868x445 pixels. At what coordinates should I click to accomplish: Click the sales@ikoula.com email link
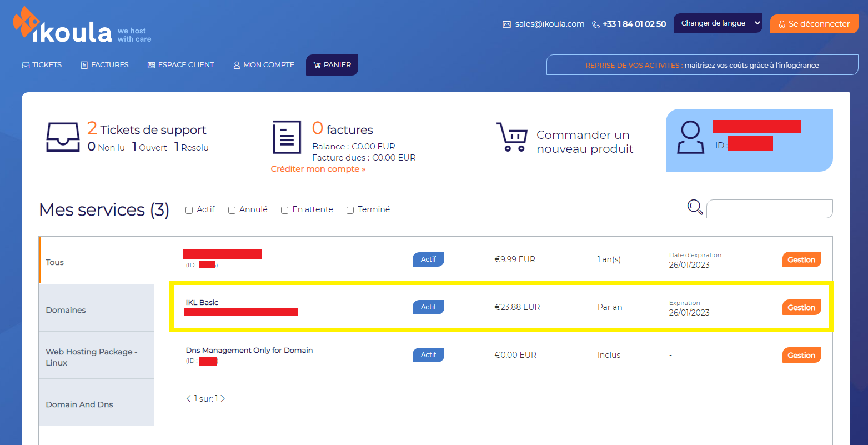(x=550, y=24)
